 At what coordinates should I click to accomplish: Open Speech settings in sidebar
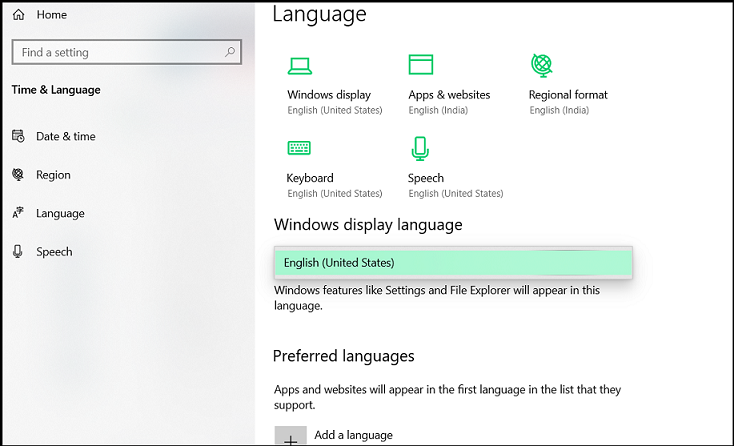[54, 252]
